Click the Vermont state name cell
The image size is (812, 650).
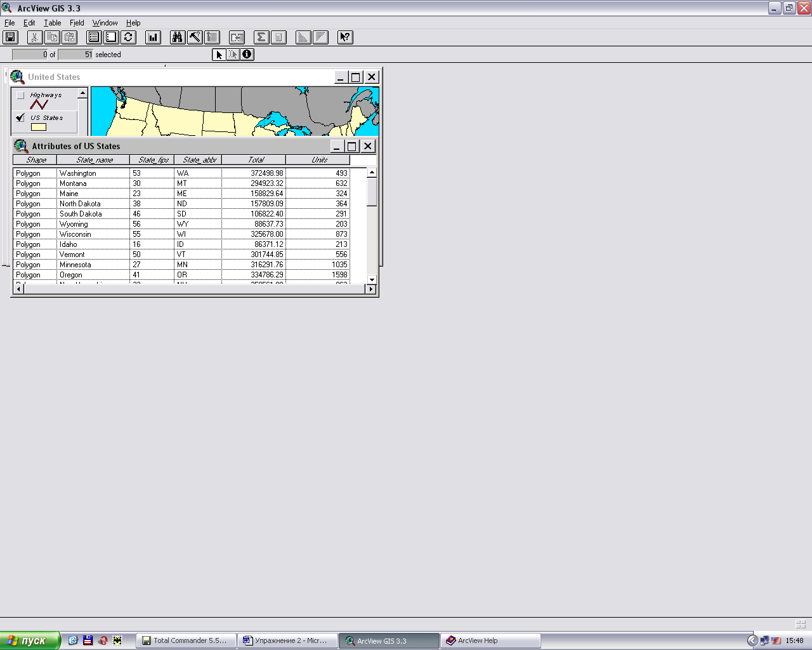93,255
